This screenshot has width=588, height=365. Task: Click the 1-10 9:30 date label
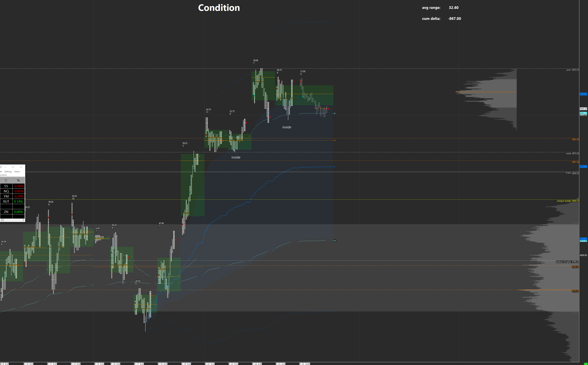29,364
